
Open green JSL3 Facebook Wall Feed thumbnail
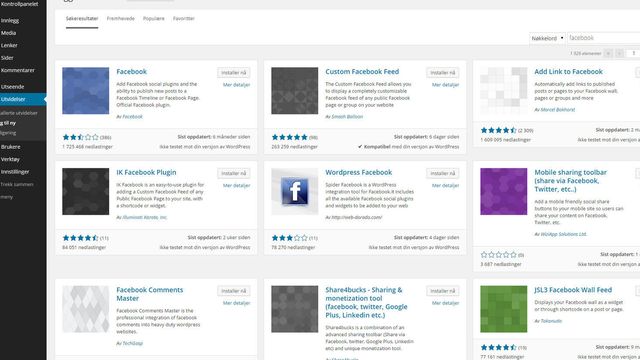tap(503, 309)
